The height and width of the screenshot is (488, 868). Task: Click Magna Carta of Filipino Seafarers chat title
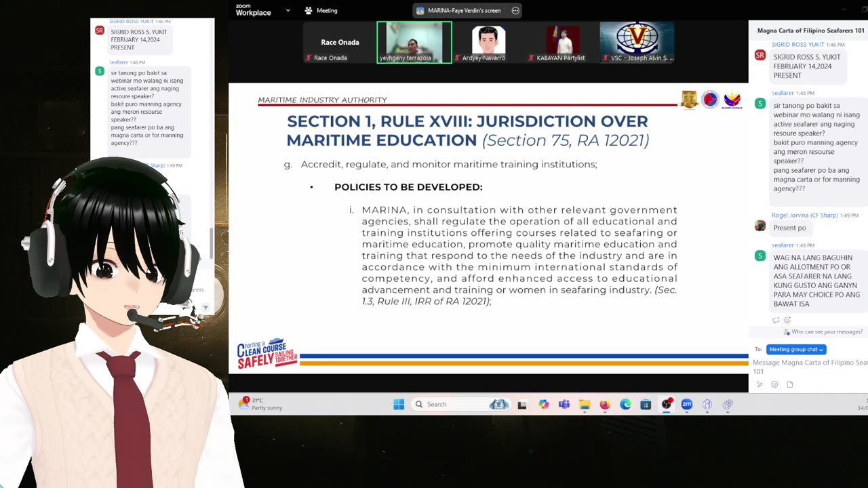click(810, 30)
